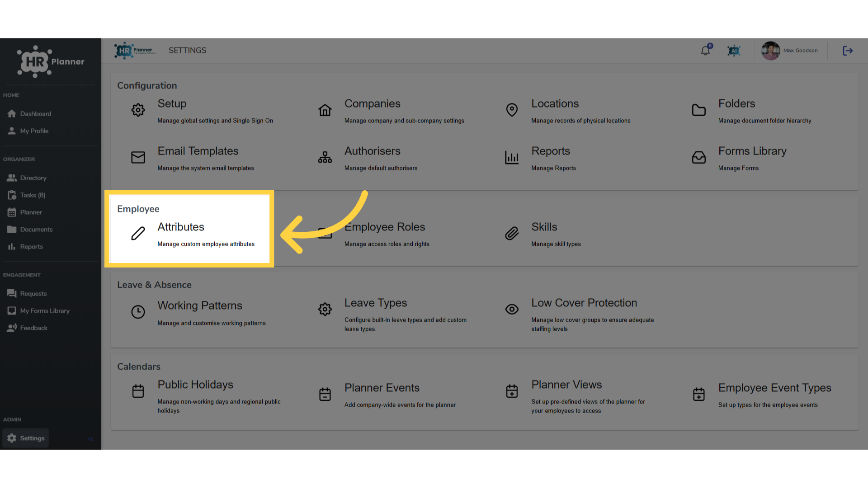Click the Max Goodson user name

click(x=800, y=51)
